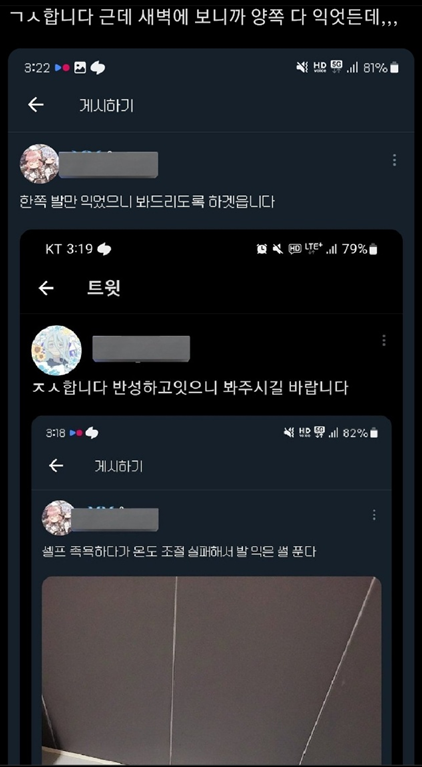Screen dimensions: 422x767
Task: Open pink-haired avatar profile on top post
Action: point(40,163)
